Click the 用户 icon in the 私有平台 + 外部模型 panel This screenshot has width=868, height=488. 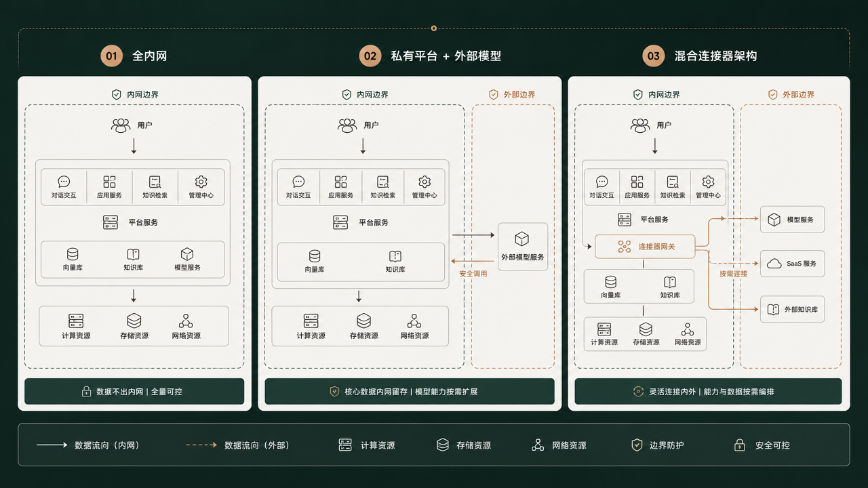point(347,125)
